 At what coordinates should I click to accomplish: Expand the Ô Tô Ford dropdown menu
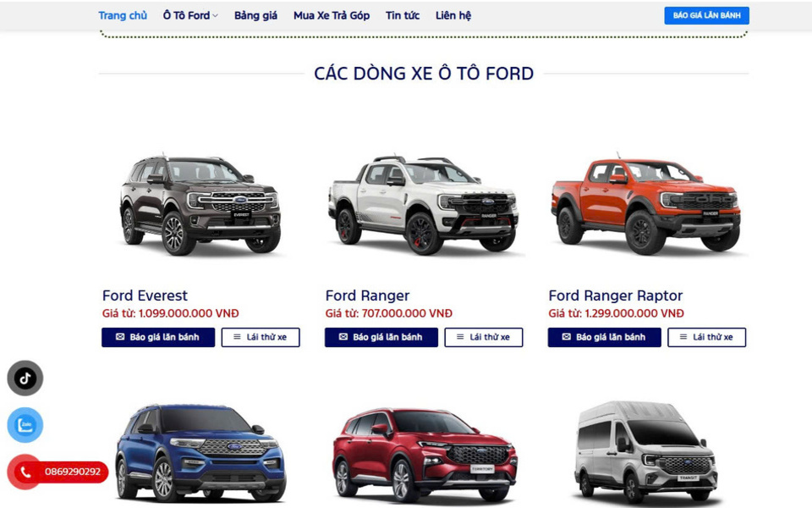tap(190, 15)
